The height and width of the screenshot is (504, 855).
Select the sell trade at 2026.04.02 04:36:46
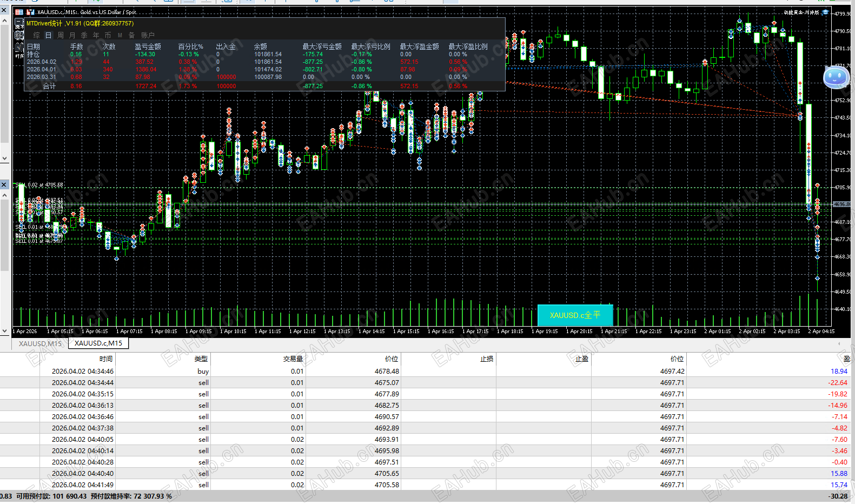pos(425,417)
